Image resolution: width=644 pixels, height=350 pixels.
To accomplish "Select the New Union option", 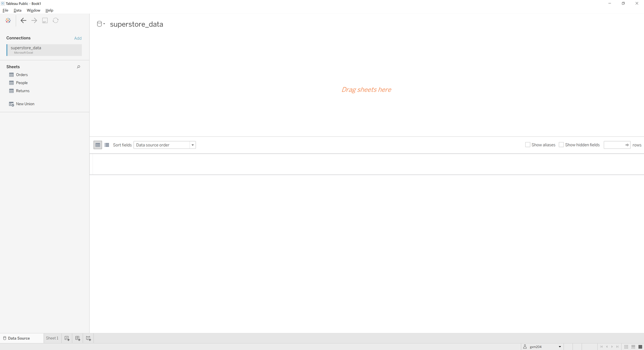I will (x=25, y=104).
